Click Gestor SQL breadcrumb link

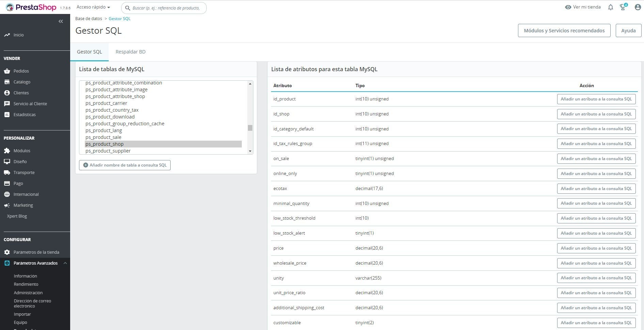coord(120,19)
